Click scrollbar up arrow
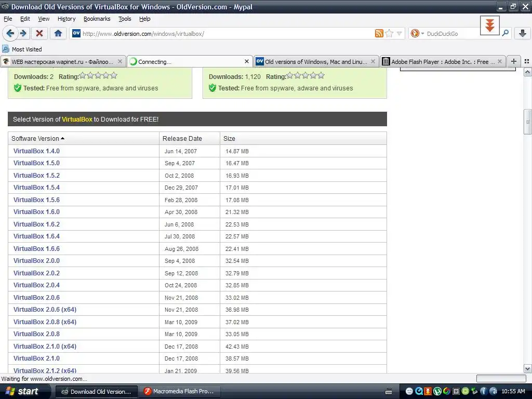The image size is (532, 399). (x=527, y=72)
